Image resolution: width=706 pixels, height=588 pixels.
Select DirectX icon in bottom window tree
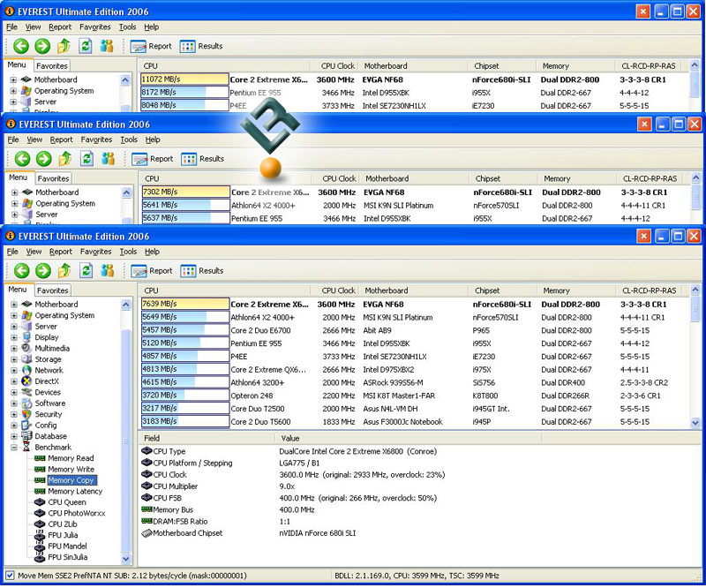point(27,381)
